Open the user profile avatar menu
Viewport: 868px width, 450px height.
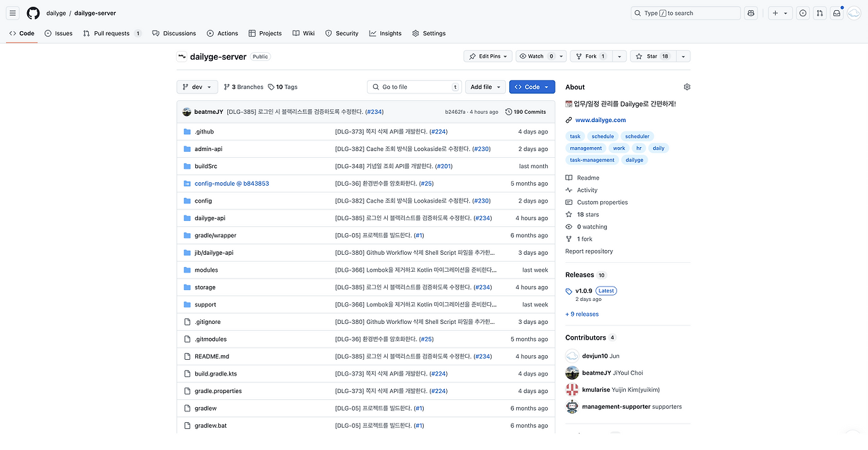point(854,13)
